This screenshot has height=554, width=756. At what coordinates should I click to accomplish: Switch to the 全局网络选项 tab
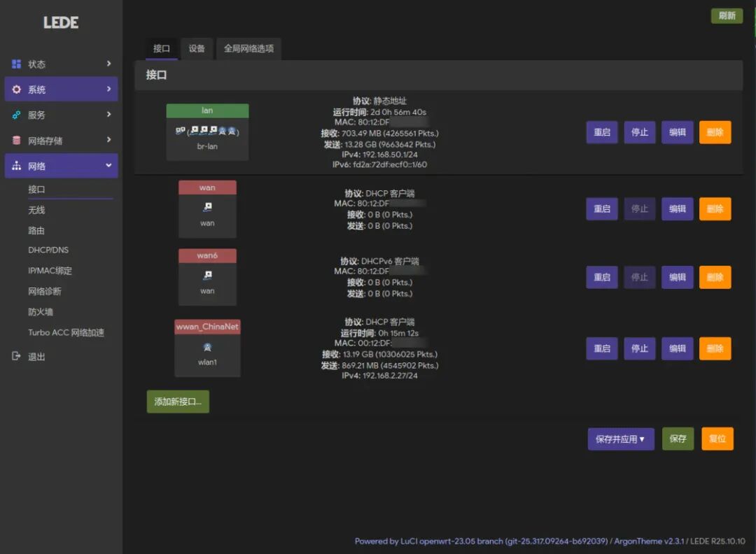(x=248, y=49)
